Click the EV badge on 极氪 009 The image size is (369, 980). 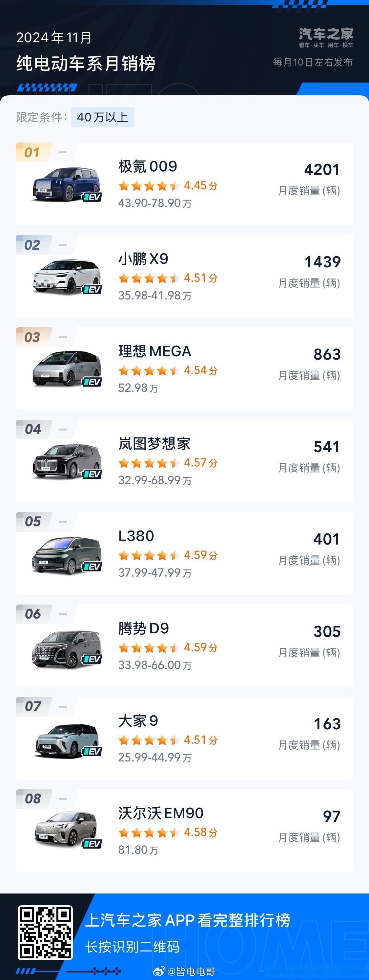(92, 197)
